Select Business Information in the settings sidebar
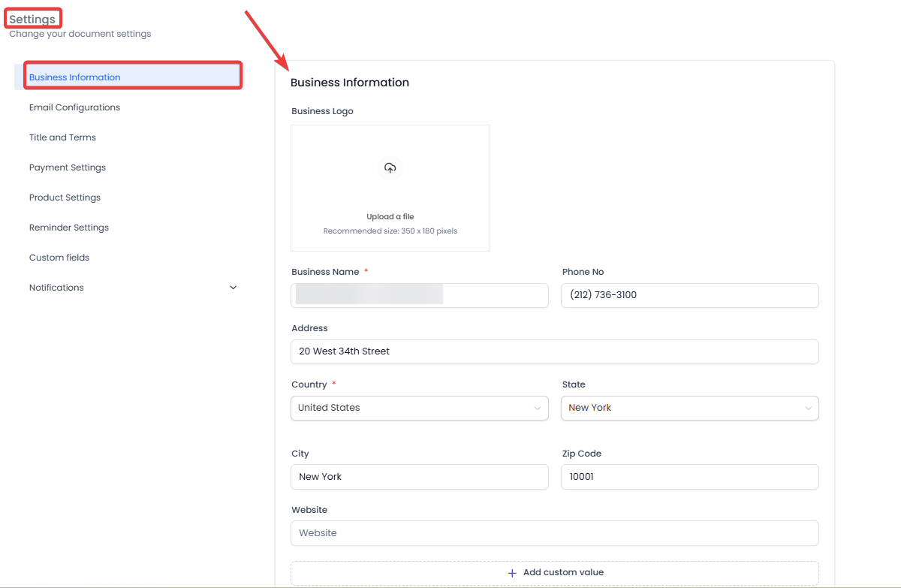 (x=129, y=77)
